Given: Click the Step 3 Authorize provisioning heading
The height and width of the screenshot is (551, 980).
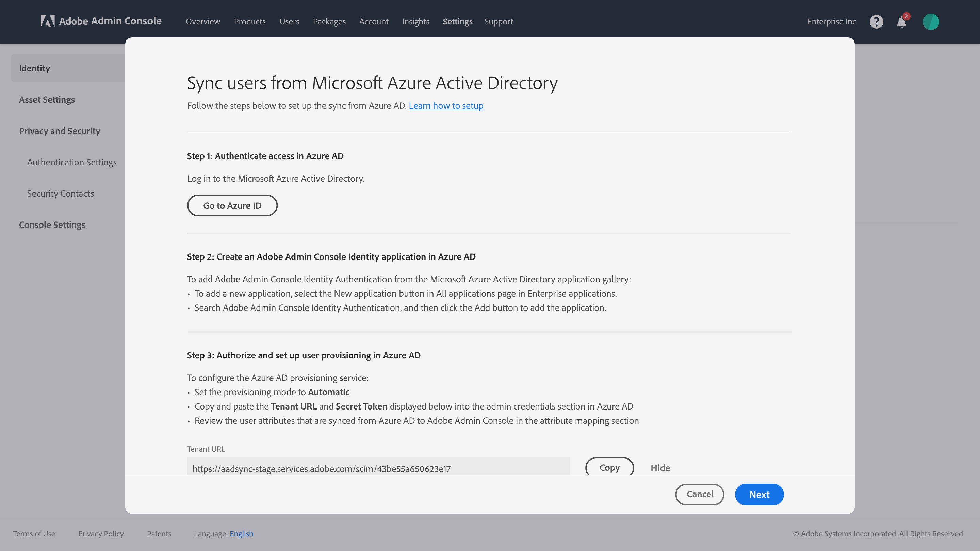Looking at the screenshot, I should tap(304, 355).
